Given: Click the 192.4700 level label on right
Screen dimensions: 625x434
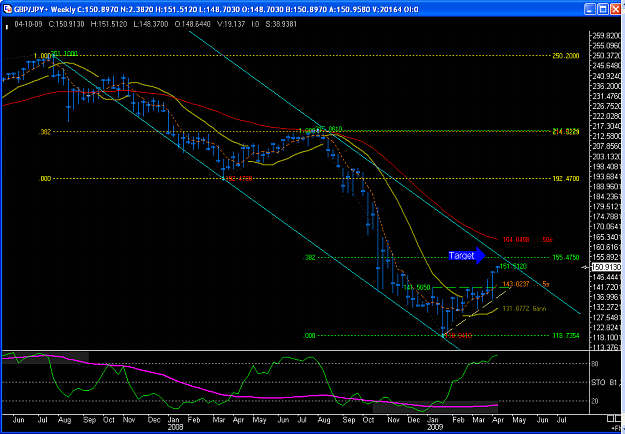Looking at the screenshot, I should tap(566, 179).
